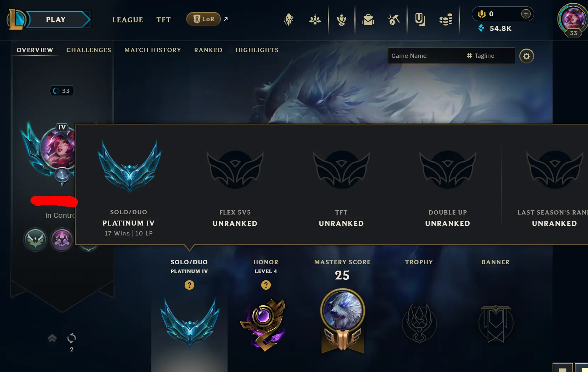Click the profile settings gear icon
The height and width of the screenshot is (372, 588).
[527, 56]
